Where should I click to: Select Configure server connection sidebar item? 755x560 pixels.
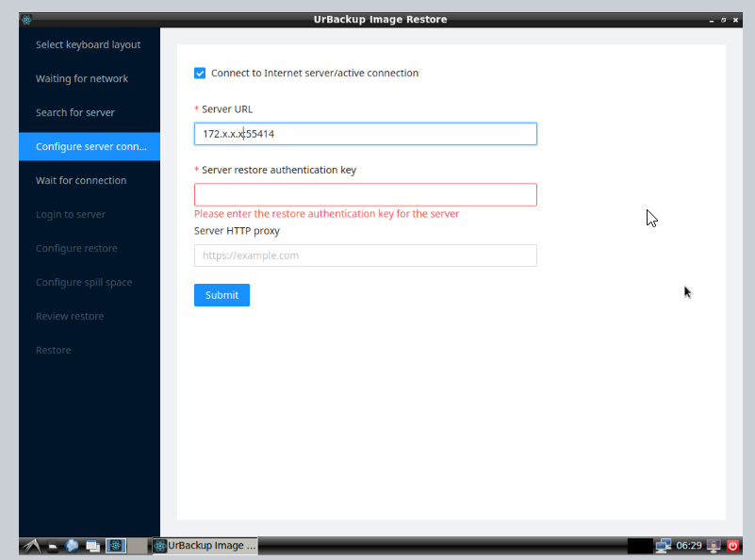tap(90, 146)
